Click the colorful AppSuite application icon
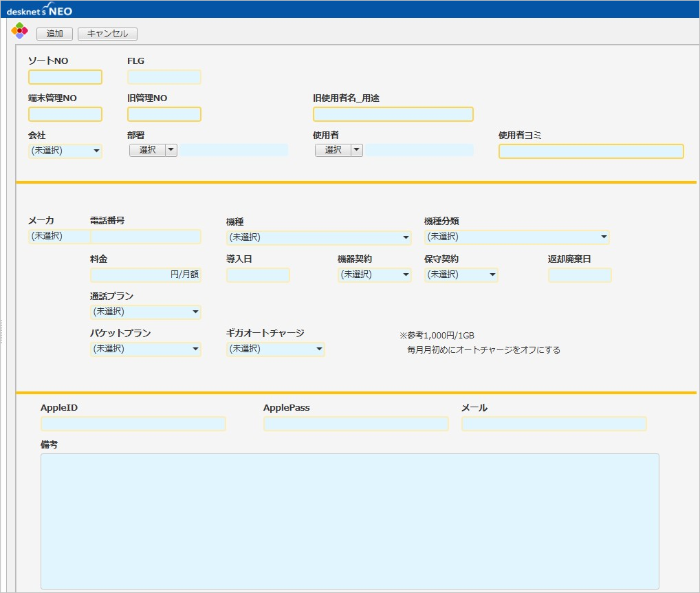Screen dimensions: 700x593 click(x=20, y=31)
